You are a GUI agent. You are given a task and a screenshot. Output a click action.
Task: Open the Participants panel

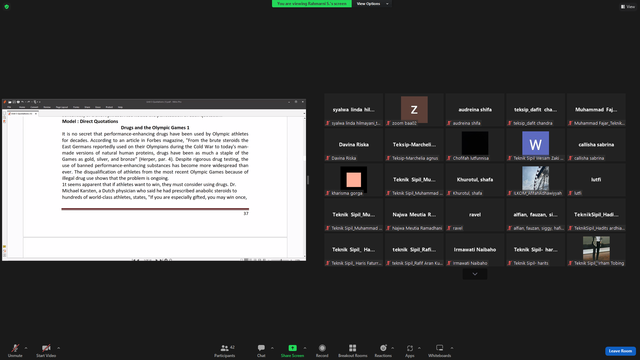pyautogui.click(x=224, y=350)
